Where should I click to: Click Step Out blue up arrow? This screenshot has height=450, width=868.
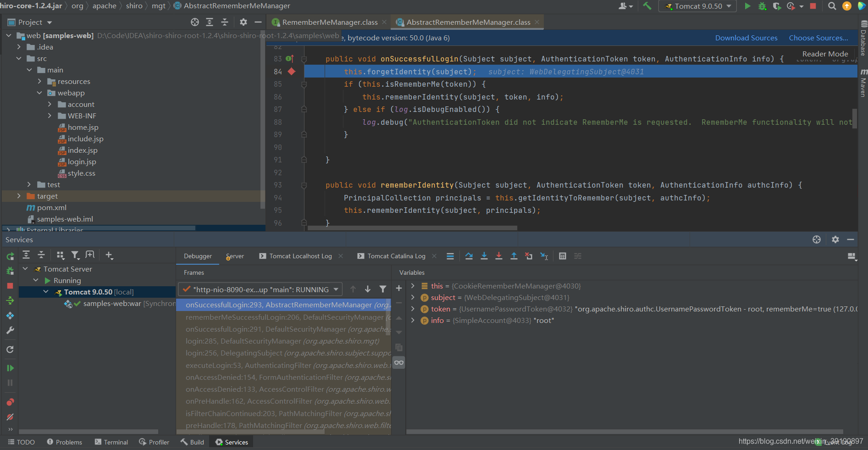tap(514, 256)
